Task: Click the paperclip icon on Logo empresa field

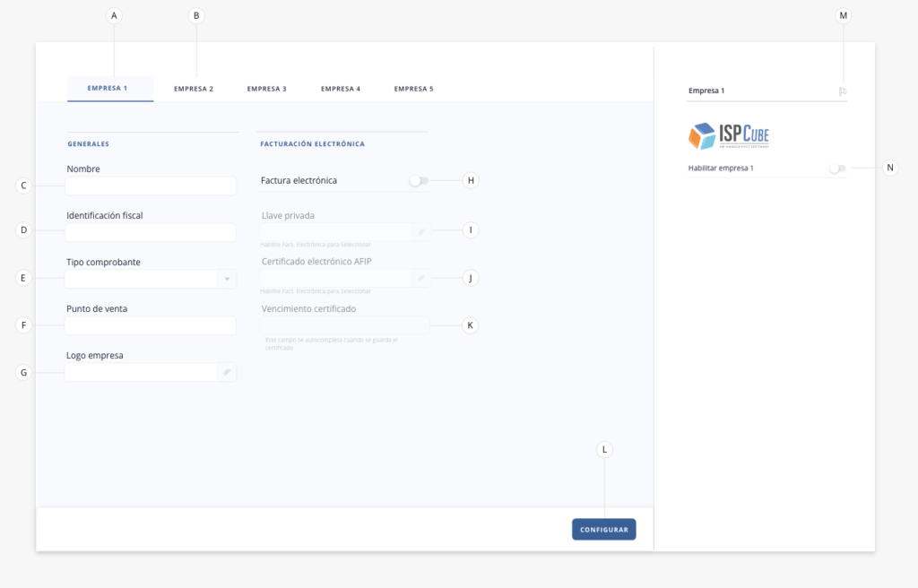Action: pyautogui.click(x=228, y=371)
